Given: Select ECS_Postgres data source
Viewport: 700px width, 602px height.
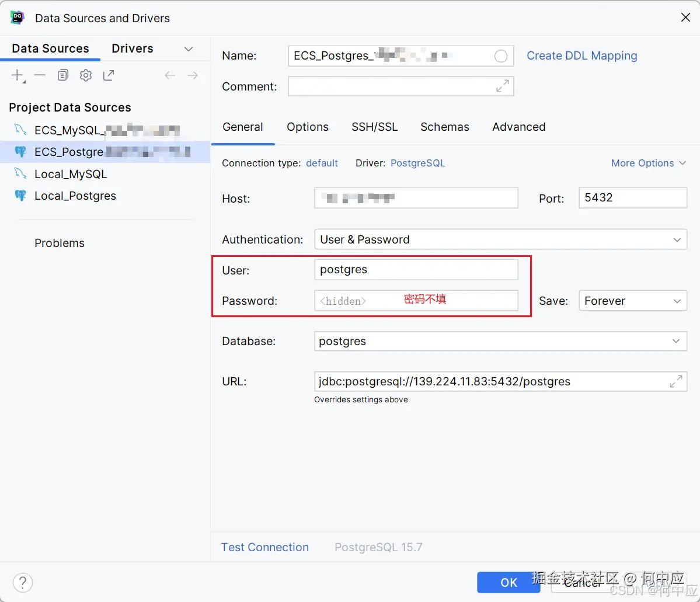Looking at the screenshot, I should [105, 152].
